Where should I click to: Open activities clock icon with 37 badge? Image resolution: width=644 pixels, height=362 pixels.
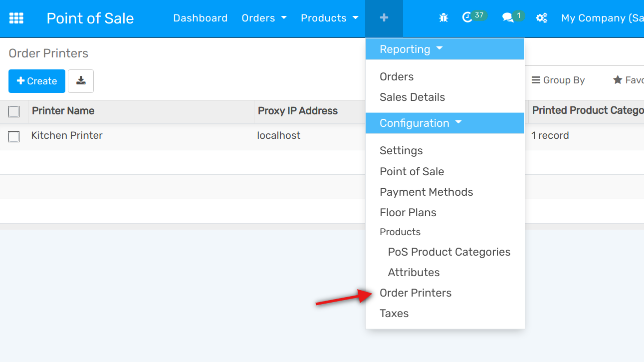point(467,18)
